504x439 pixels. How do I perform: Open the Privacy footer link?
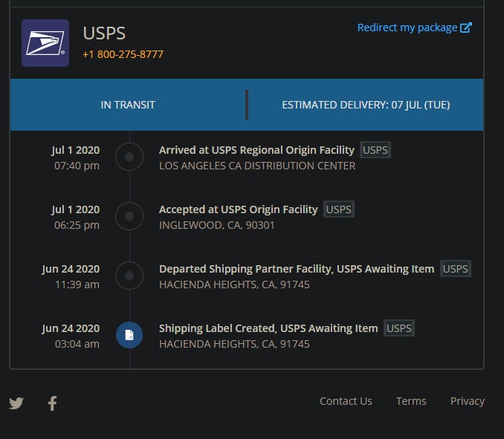tap(467, 401)
